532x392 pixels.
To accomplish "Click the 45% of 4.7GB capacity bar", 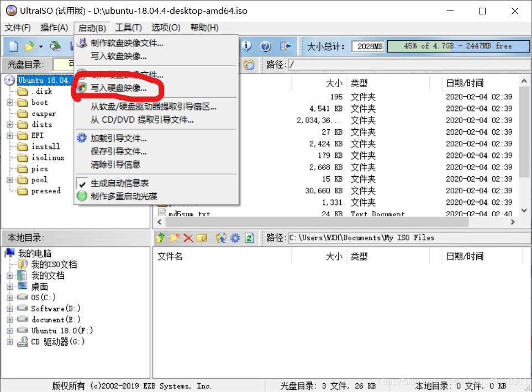I will coord(458,46).
